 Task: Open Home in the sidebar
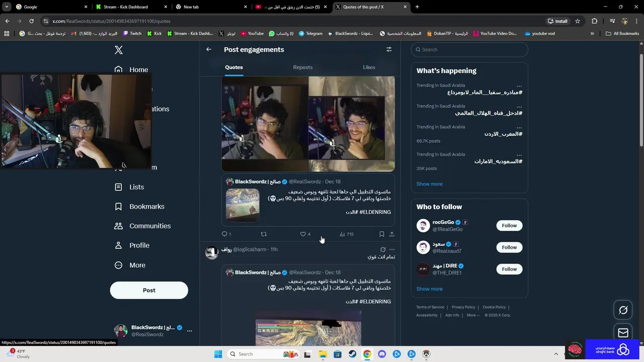[x=131, y=70]
